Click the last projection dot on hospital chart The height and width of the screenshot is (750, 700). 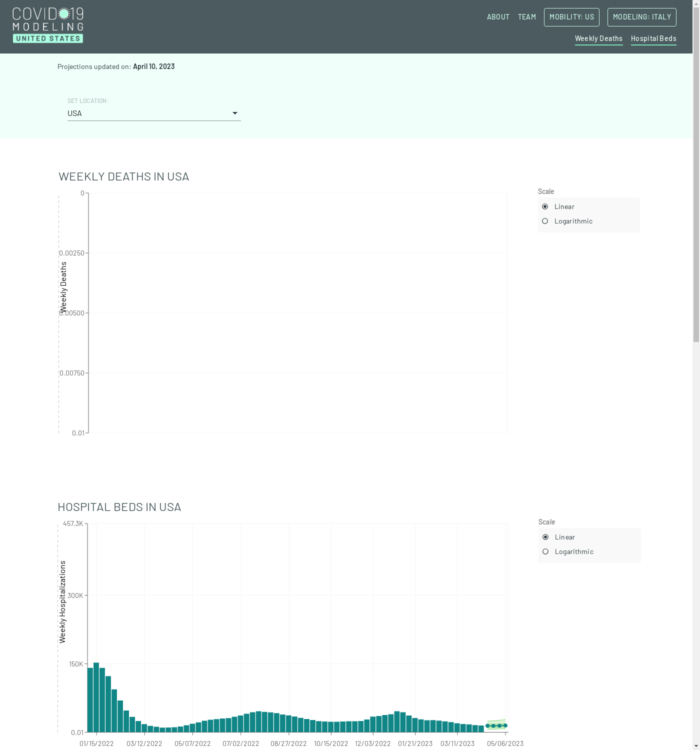tap(505, 725)
